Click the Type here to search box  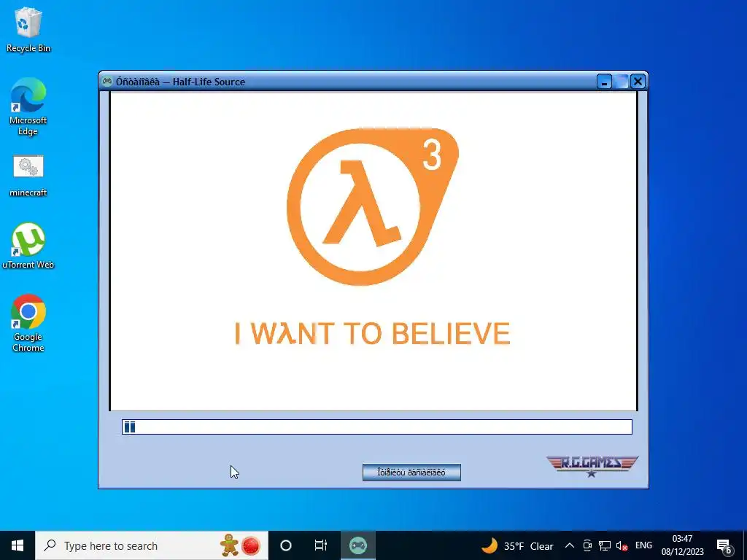(152, 545)
